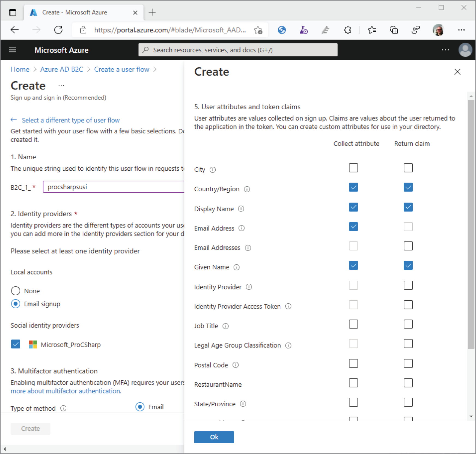This screenshot has width=476, height=454.
Task: Click the info icon next to Country/Region
Action: point(247,189)
